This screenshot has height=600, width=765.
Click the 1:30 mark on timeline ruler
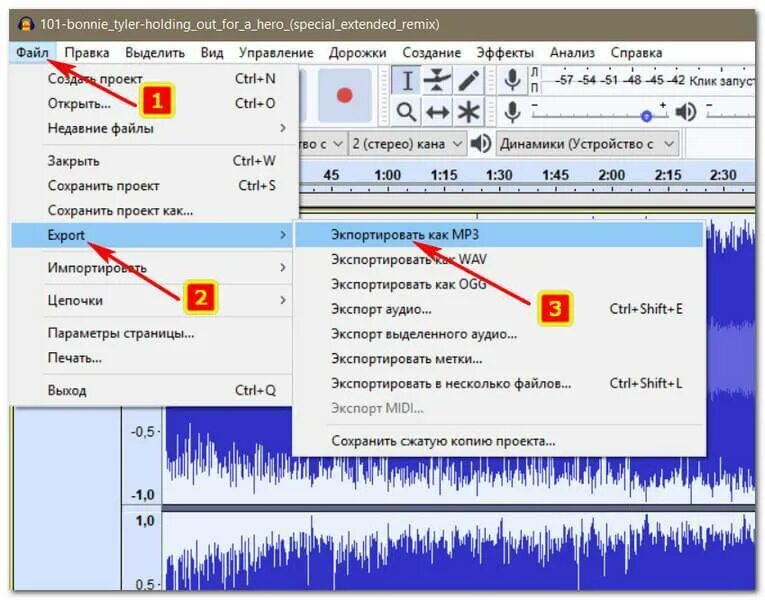[499, 175]
